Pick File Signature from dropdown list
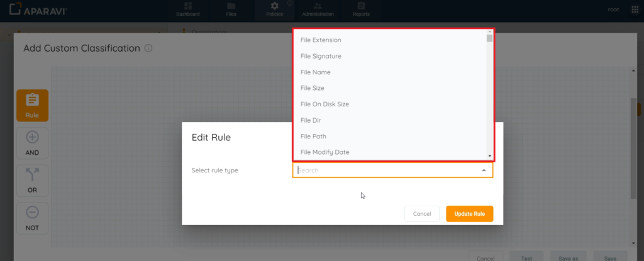This screenshot has height=261, width=644. tap(321, 56)
